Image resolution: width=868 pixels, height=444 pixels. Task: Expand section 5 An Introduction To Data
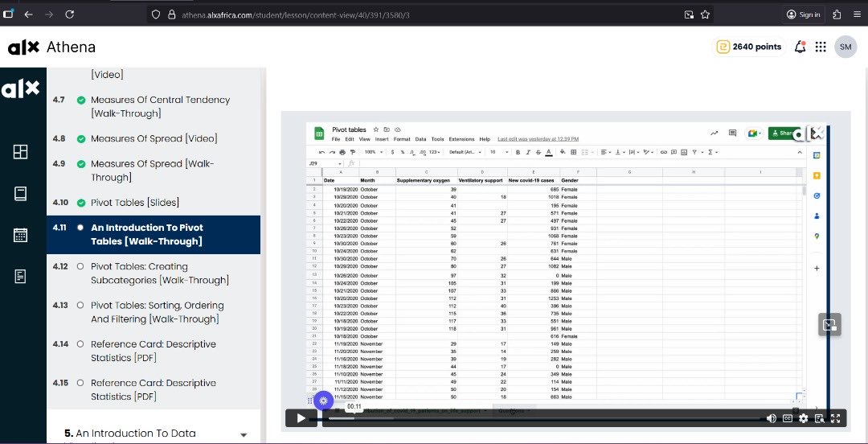244,434
